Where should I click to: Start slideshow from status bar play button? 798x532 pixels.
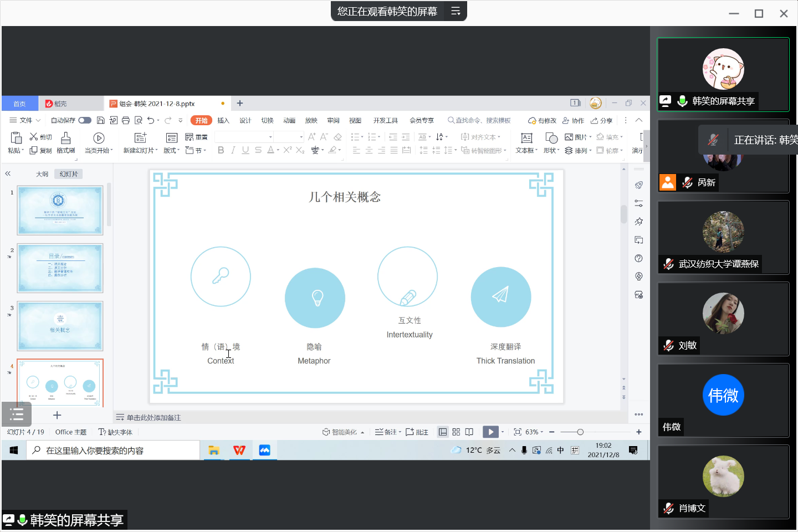pos(490,432)
